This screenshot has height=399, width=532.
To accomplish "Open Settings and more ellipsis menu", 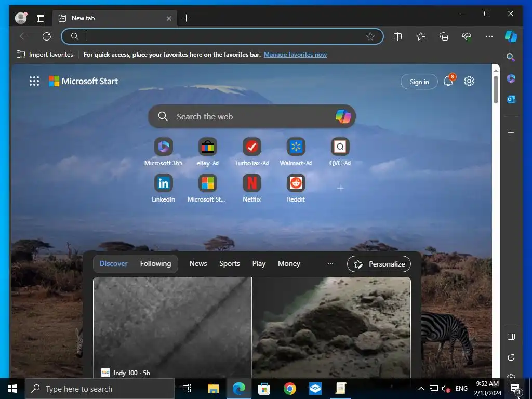I will (x=489, y=36).
